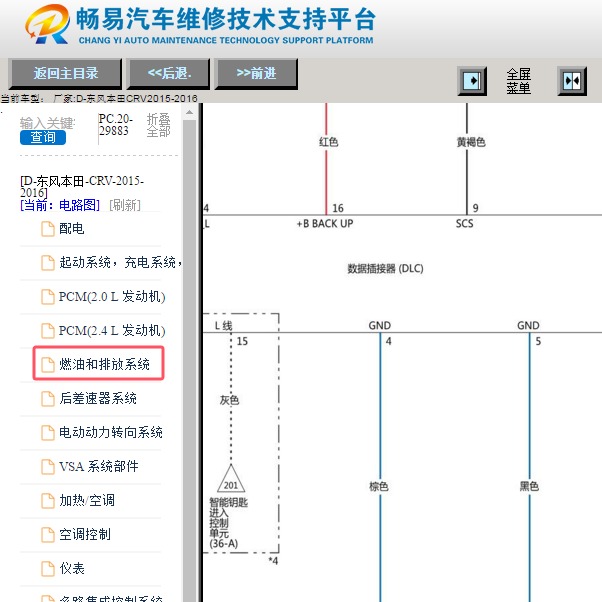Click the 棕色 wire label
The width and height of the screenshot is (602, 602).
[x=379, y=486]
